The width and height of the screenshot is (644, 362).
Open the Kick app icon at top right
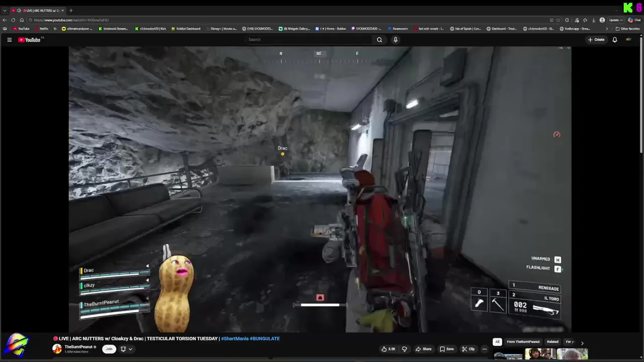(x=628, y=8)
